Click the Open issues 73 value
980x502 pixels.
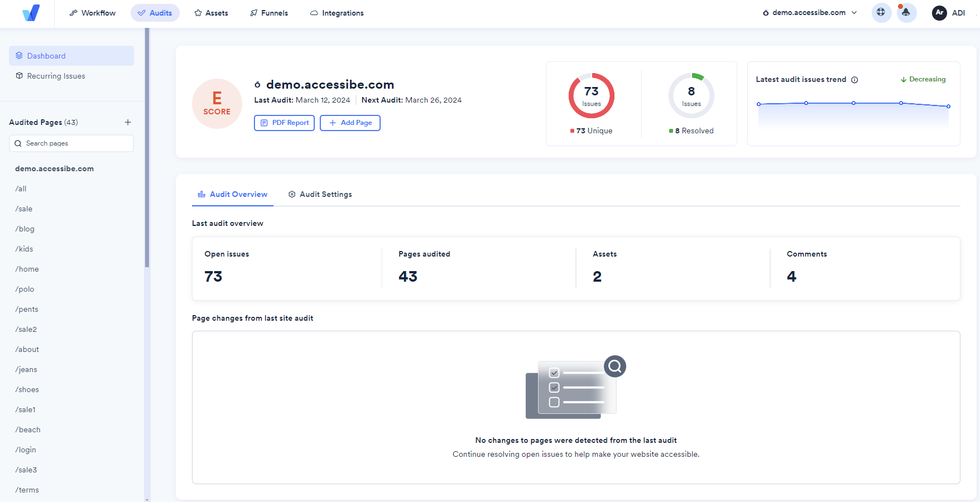tap(213, 277)
